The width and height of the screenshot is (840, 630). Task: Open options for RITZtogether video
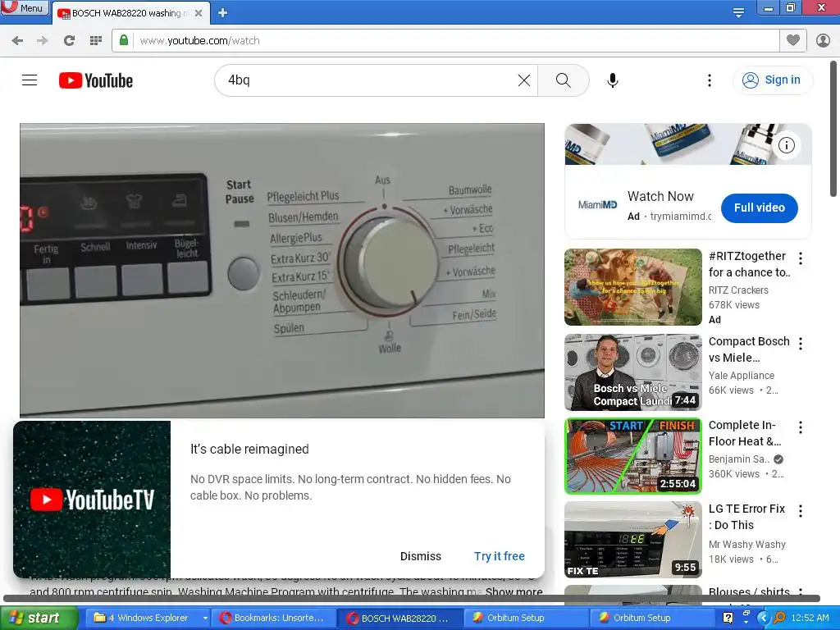click(801, 258)
